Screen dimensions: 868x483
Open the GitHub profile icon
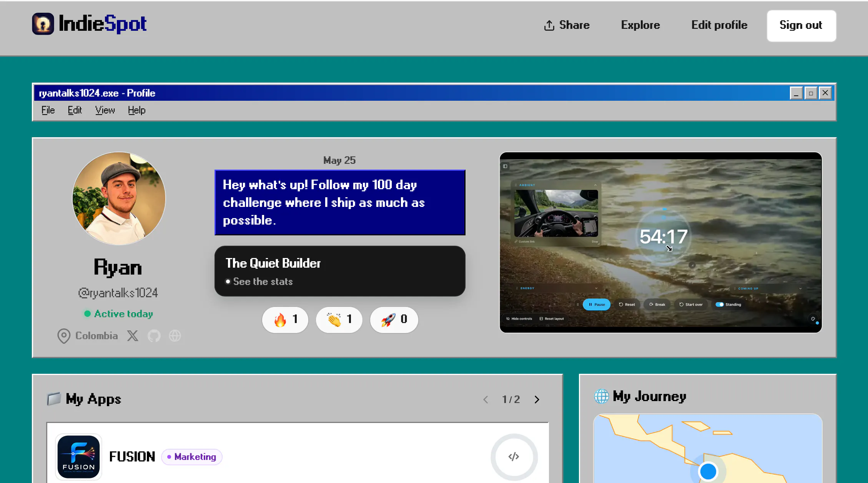point(154,336)
